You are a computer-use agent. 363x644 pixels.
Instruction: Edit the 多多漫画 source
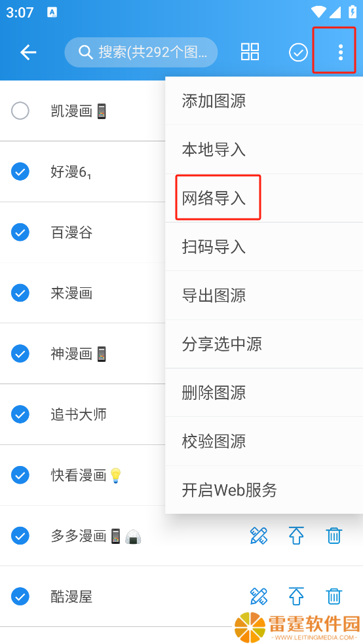259,535
